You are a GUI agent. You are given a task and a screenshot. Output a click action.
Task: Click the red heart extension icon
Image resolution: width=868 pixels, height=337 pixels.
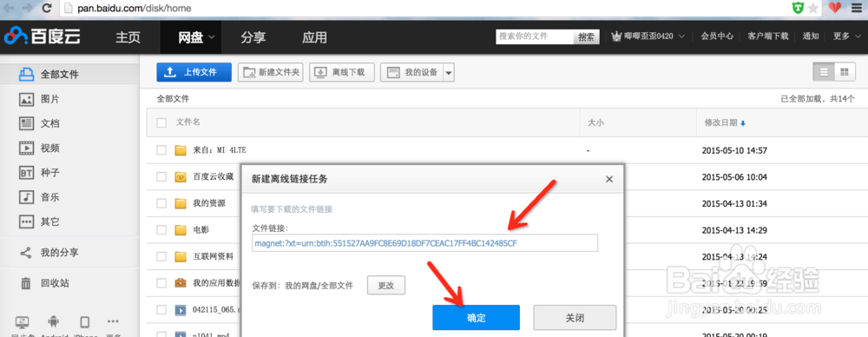click(x=835, y=8)
